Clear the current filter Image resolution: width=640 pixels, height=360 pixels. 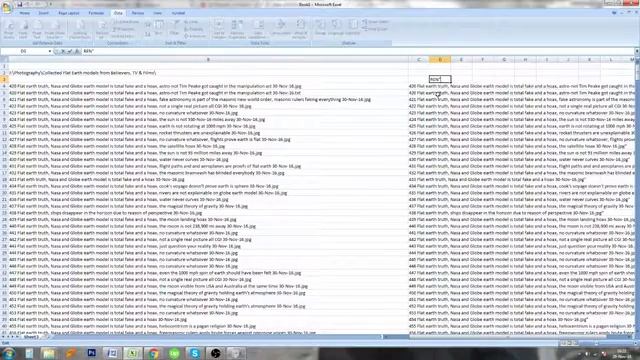click(x=192, y=22)
